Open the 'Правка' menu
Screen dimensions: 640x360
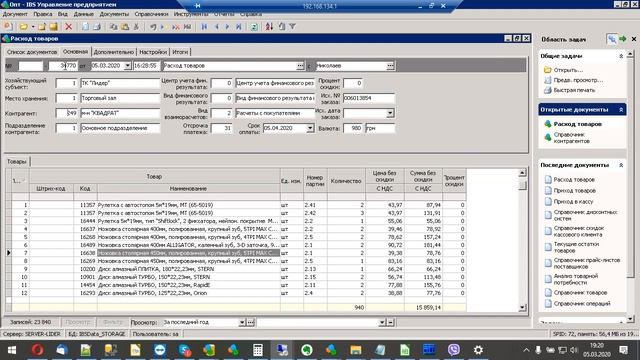pos(42,14)
